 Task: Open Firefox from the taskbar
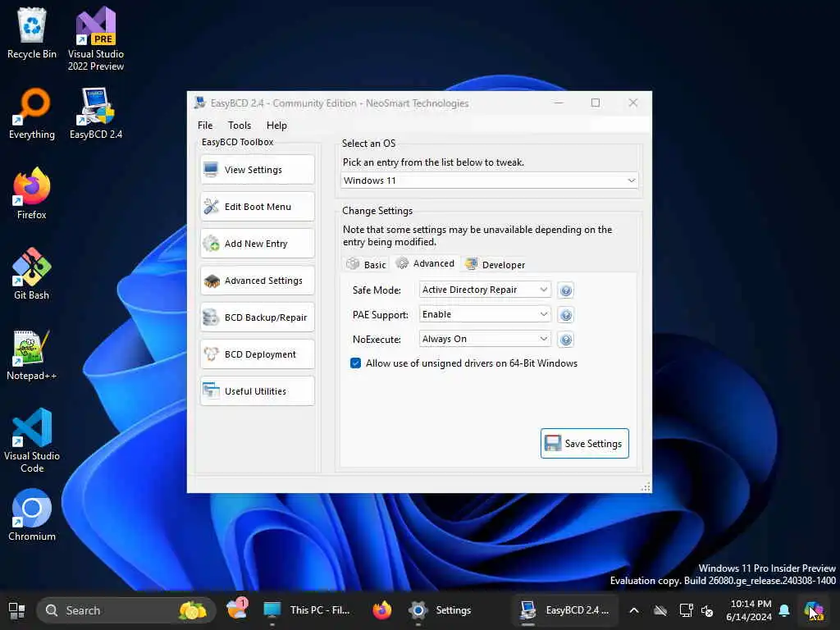coord(382,610)
